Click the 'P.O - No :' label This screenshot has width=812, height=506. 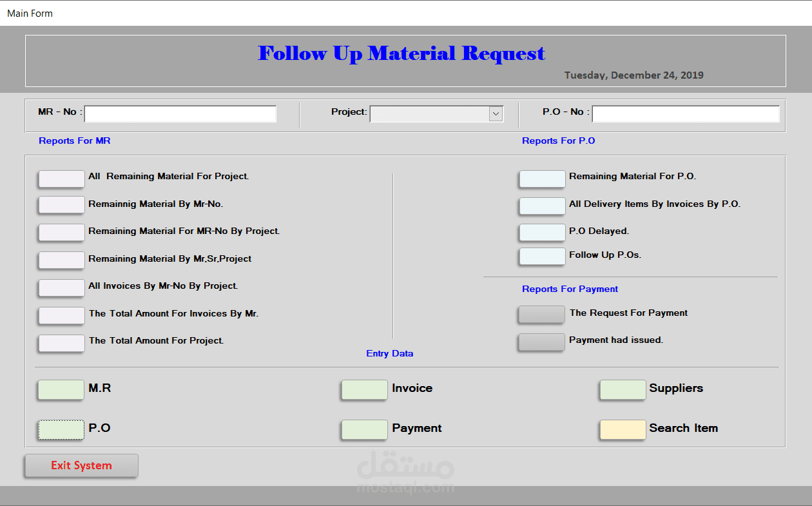(566, 112)
